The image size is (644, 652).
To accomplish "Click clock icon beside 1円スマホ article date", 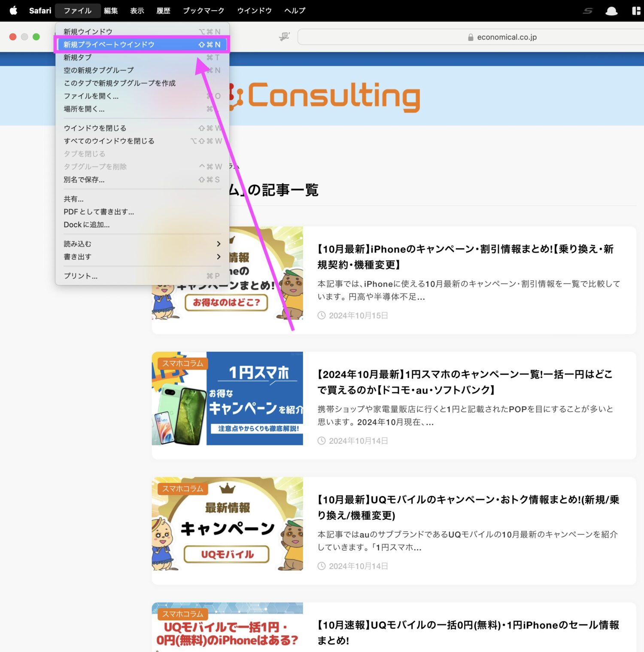I will [x=322, y=441].
